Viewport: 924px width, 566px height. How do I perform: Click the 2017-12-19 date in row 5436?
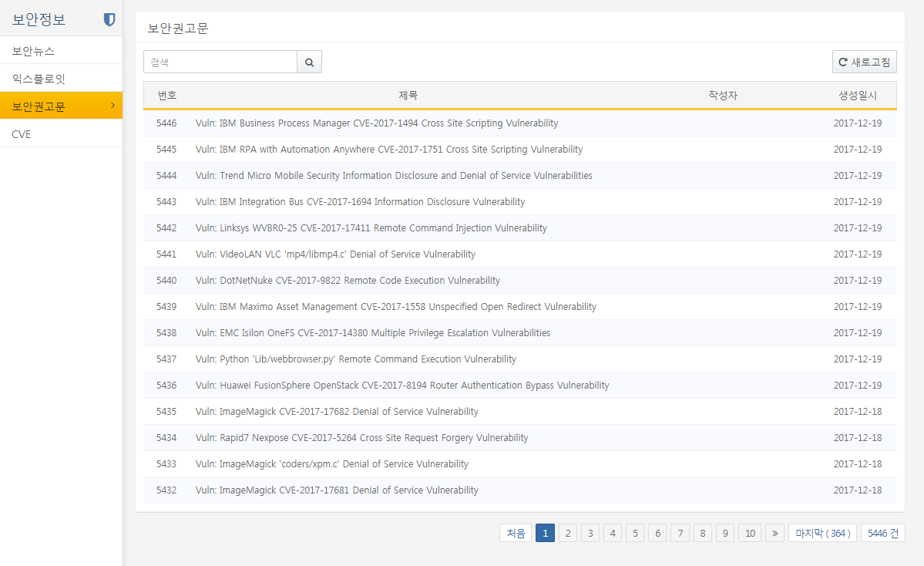pyautogui.click(x=858, y=386)
